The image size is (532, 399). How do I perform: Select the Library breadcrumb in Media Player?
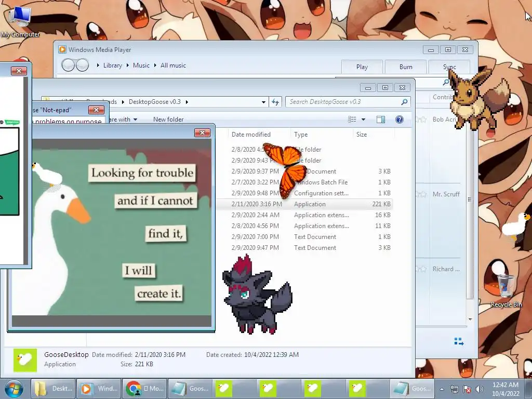point(112,65)
